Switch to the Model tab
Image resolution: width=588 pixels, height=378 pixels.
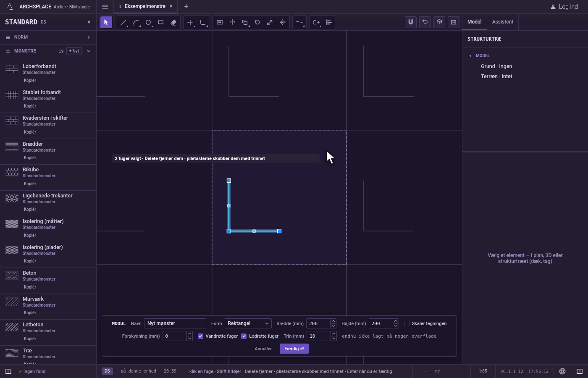[475, 22]
